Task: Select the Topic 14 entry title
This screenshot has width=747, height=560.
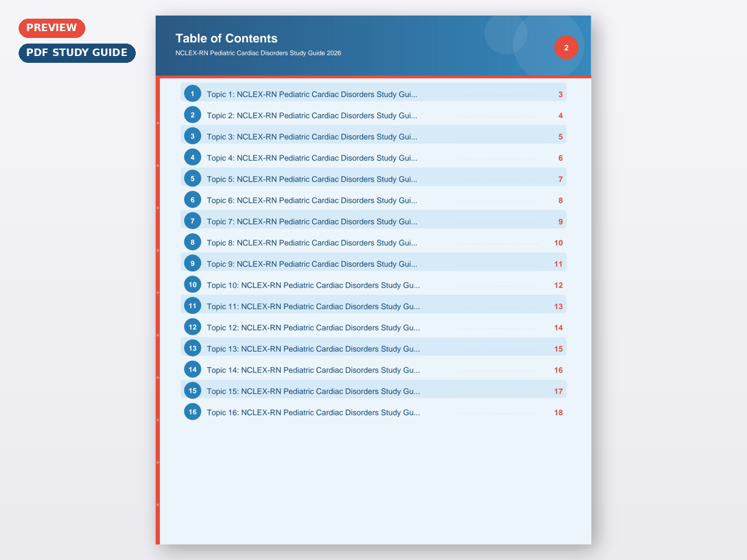Action: pyautogui.click(x=313, y=370)
